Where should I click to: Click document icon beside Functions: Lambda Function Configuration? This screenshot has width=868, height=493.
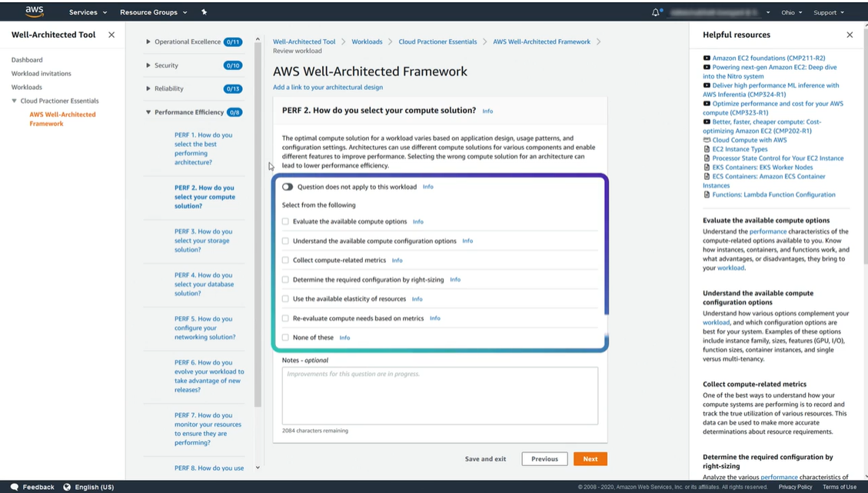pos(707,195)
